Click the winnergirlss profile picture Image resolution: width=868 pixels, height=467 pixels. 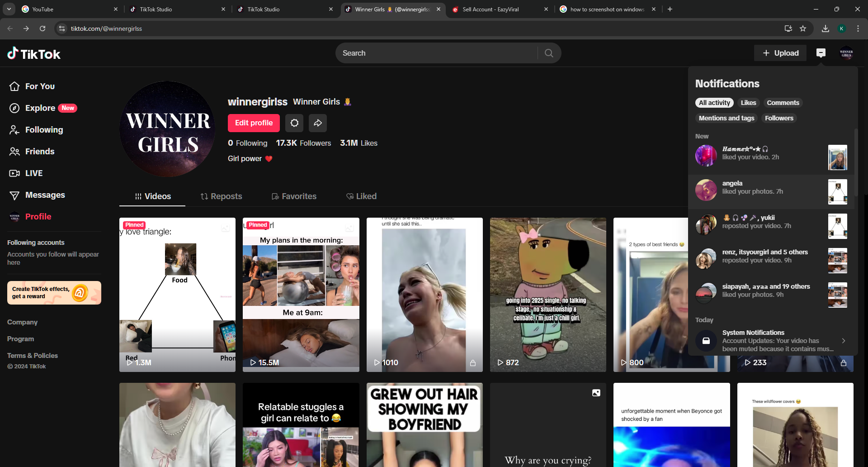coord(167,129)
